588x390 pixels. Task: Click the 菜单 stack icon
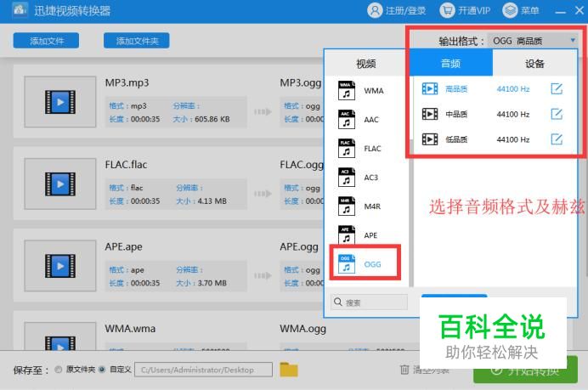click(x=510, y=10)
